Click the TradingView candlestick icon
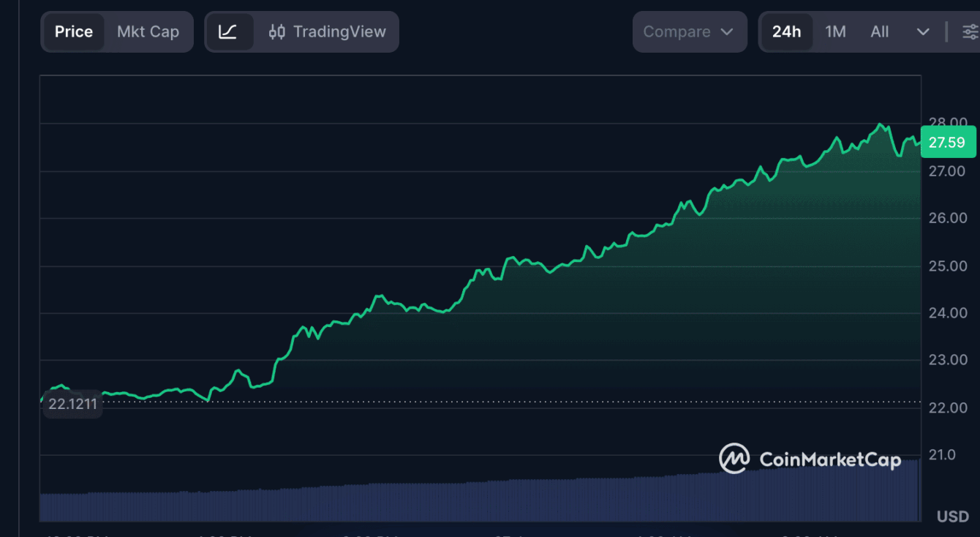Screen dimensions: 980x537 pos(277,31)
